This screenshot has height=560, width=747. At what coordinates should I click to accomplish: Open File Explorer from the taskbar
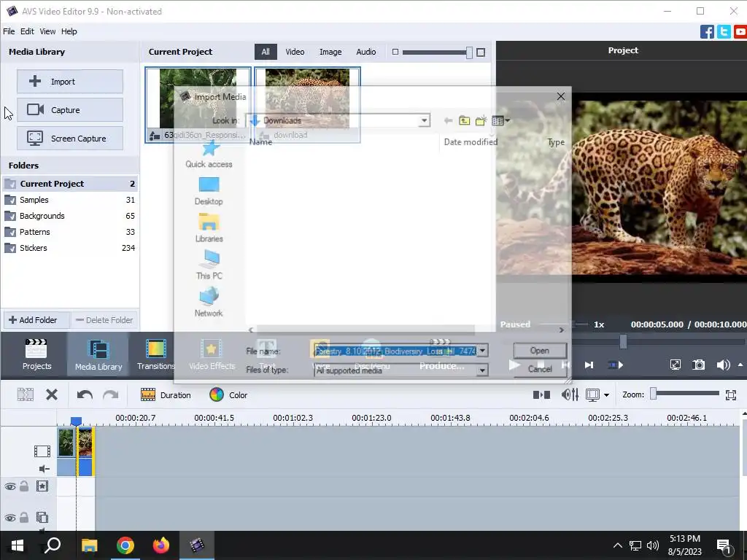click(x=89, y=545)
